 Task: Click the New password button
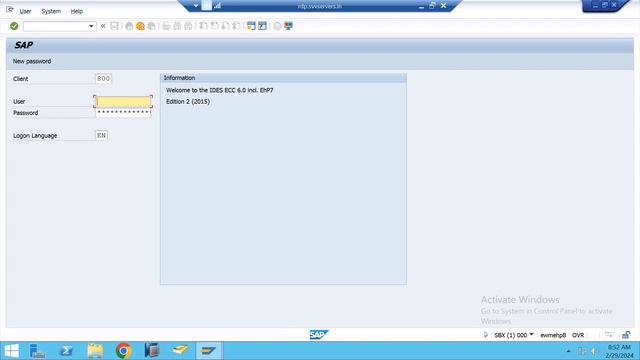coord(32,61)
